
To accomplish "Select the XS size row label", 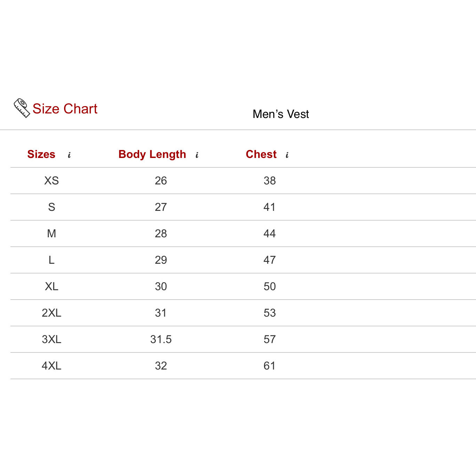I will [51, 181].
